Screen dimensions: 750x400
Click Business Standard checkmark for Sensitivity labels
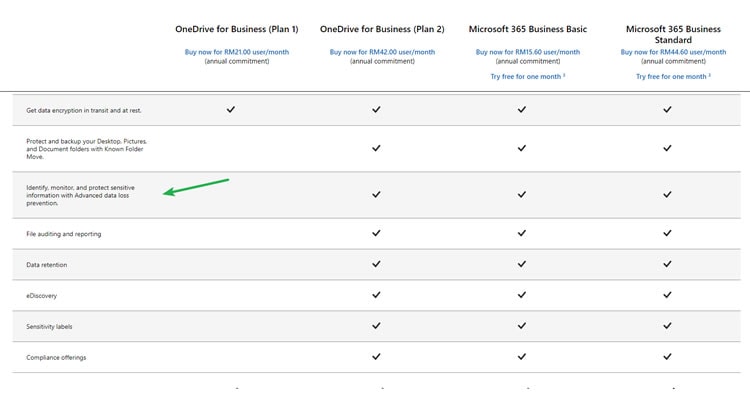click(667, 326)
